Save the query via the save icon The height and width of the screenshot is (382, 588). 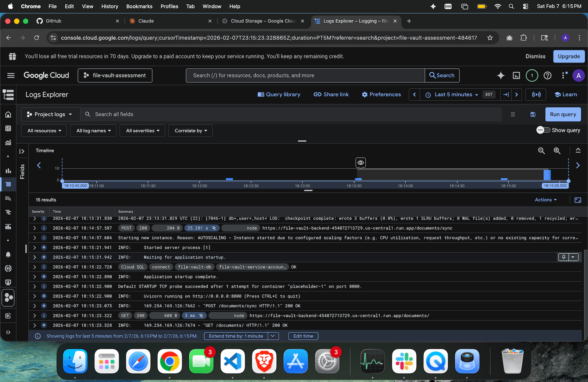[533, 114]
